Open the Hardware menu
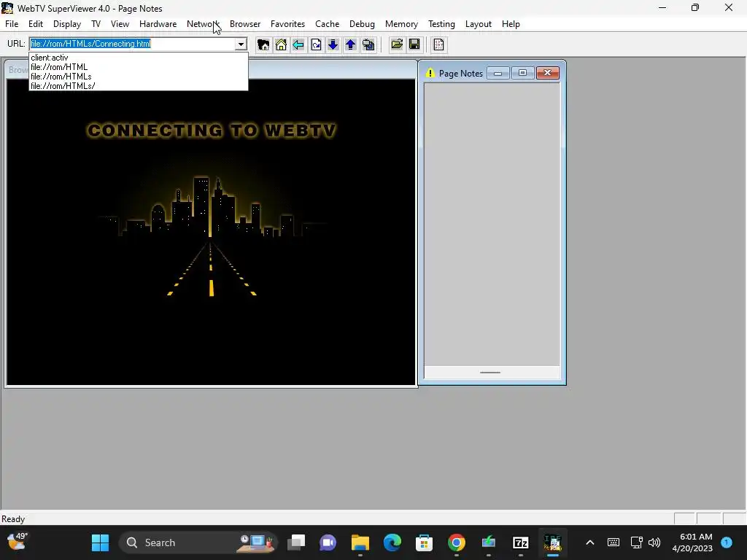This screenshot has height=560, width=747. coord(158,24)
